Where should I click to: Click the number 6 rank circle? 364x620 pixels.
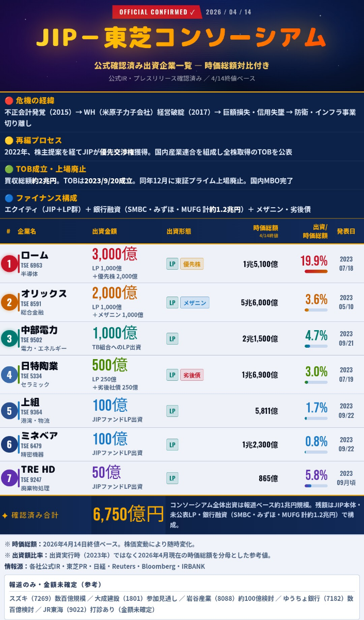click(x=9, y=444)
